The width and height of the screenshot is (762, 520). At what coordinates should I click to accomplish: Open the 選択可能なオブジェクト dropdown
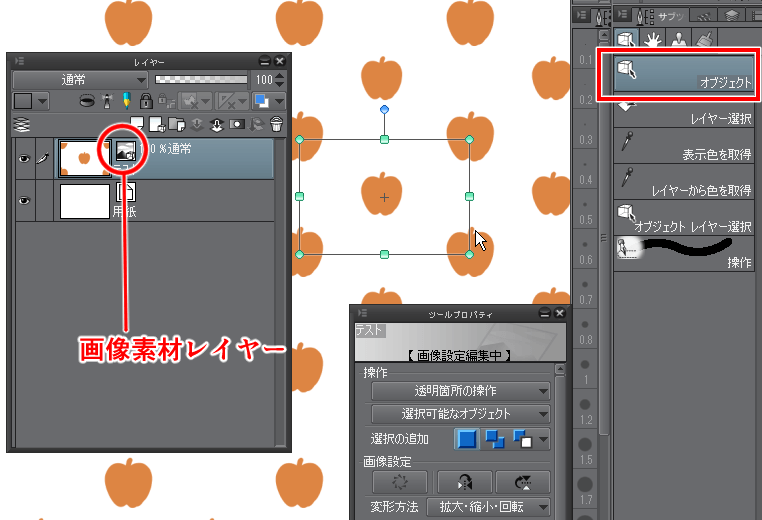click(460, 414)
